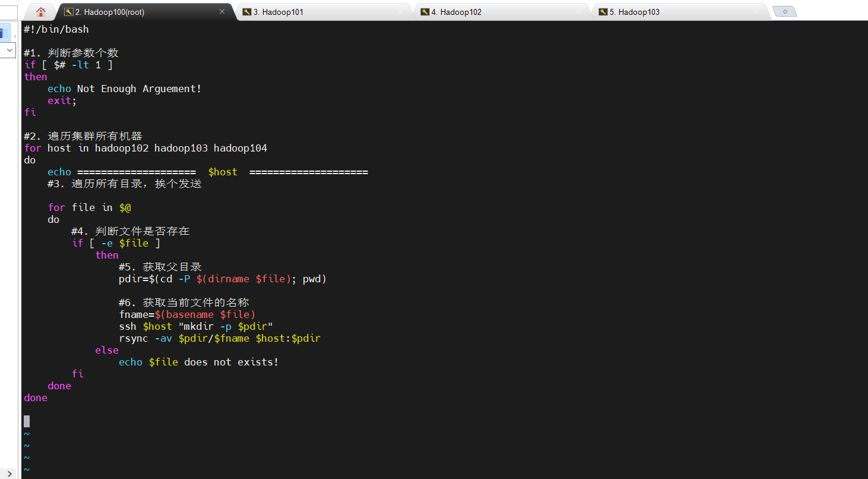This screenshot has height=479, width=868.
Task: Click the key icon on Hadoop102 tab
Action: coord(425,12)
